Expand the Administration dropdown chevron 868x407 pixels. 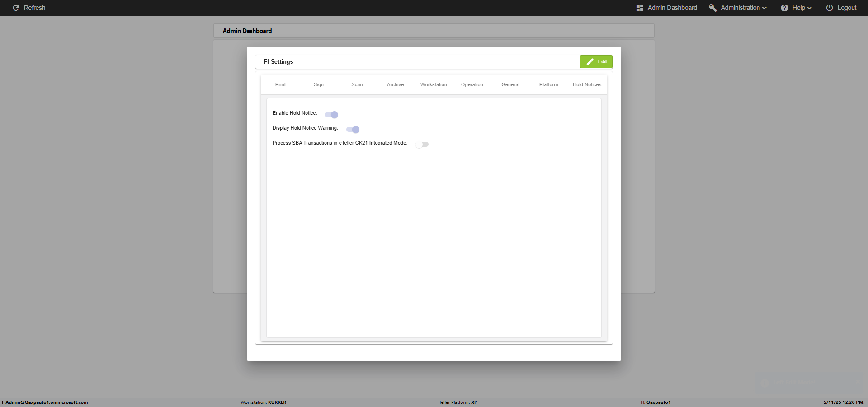(x=764, y=8)
